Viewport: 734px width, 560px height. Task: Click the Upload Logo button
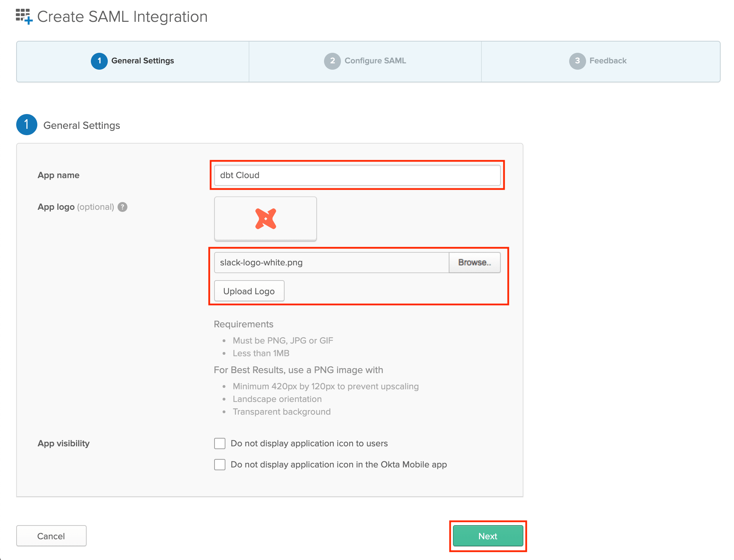tap(249, 291)
